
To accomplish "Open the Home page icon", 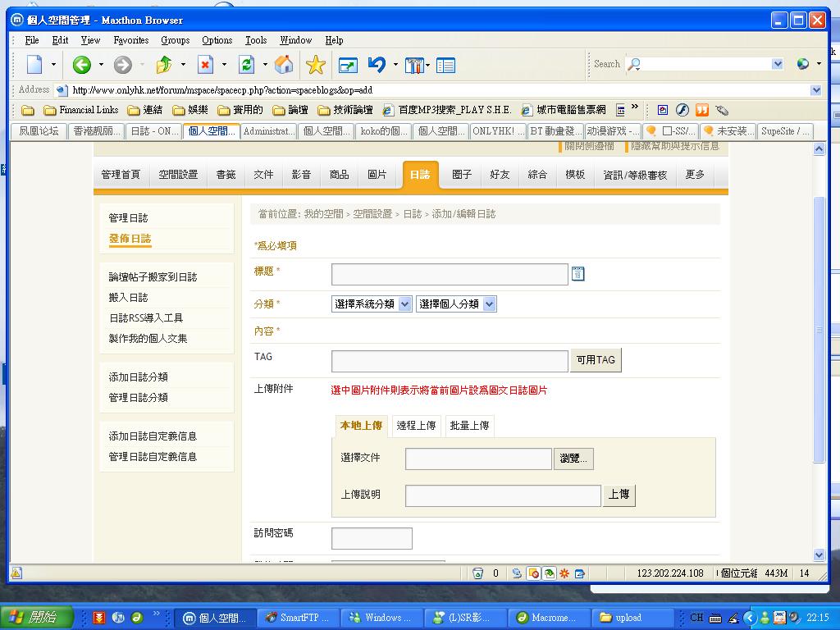I will [x=284, y=65].
